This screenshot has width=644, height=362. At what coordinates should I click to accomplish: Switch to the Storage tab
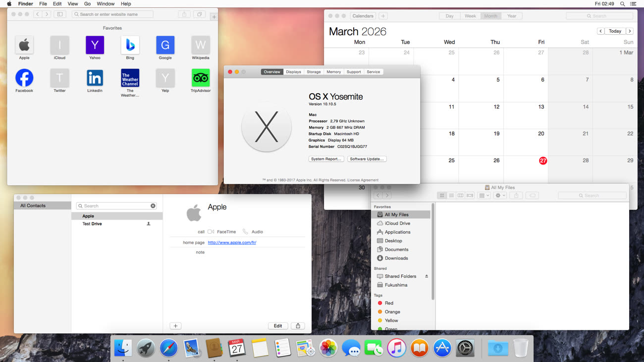[x=314, y=72]
